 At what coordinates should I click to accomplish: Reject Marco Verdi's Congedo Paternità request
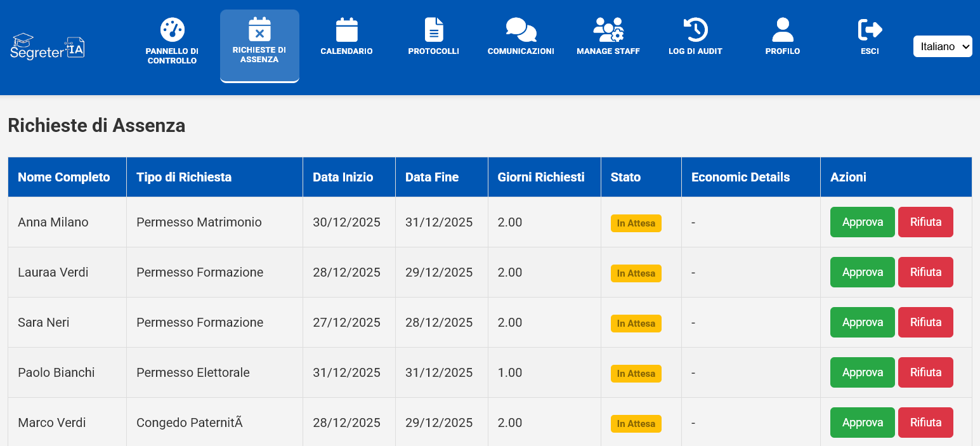(925, 422)
